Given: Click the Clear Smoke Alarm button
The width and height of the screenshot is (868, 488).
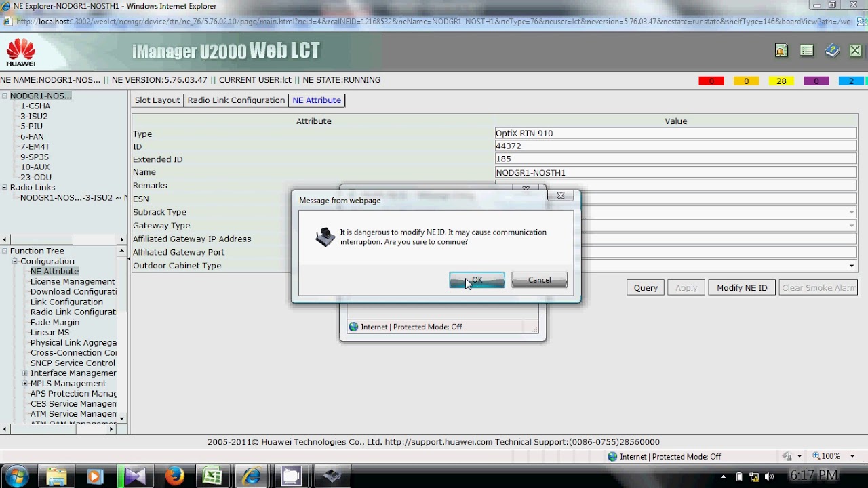Looking at the screenshot, I should coord(818,287).
